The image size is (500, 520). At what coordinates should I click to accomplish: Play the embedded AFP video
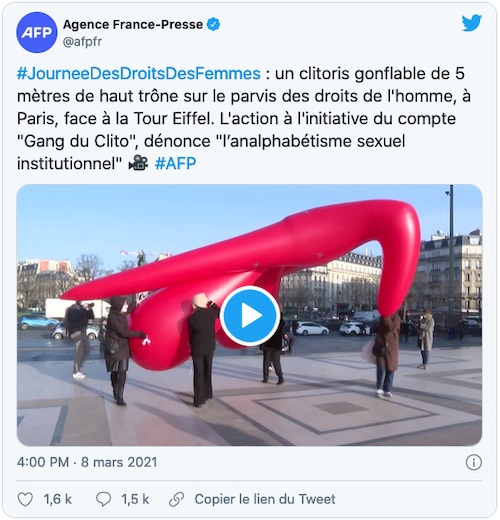tap(250, 315)
